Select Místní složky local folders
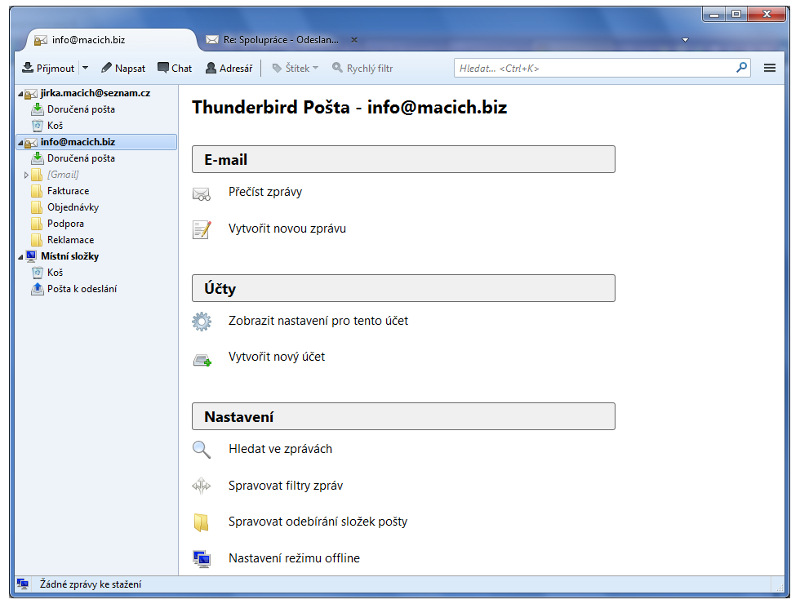This screenshot has height=604, width=800. click(x=70, y=256)
